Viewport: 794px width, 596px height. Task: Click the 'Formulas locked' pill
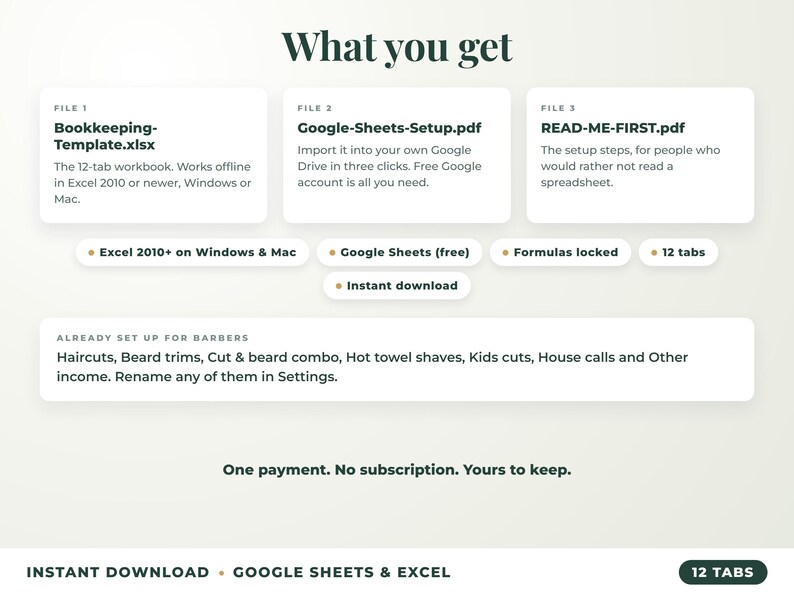(561, 252)
